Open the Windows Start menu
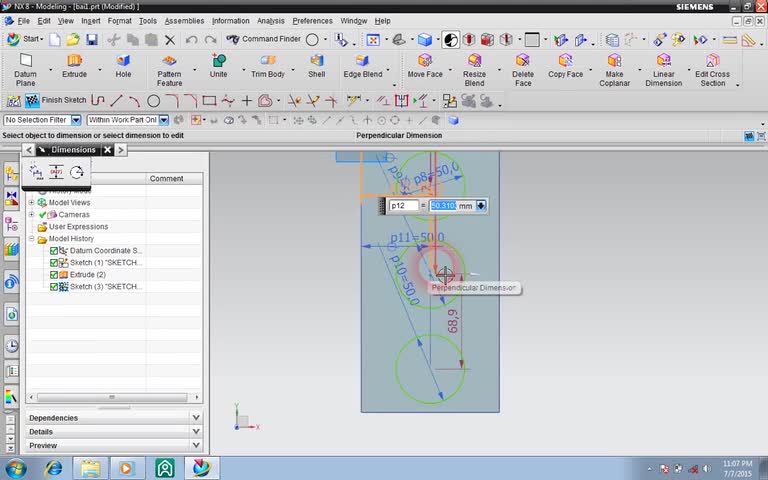Viewport: 768px width, 480px height. 16,468
